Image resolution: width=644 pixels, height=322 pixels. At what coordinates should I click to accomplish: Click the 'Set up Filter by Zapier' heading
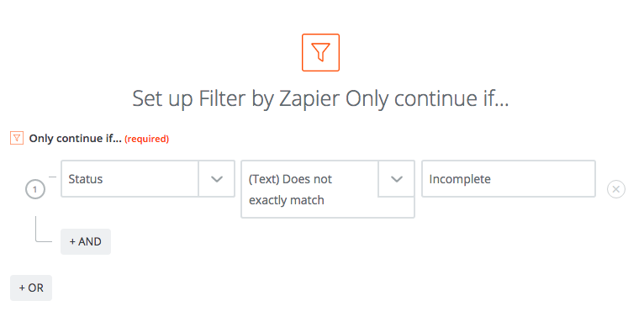(235, 99)
